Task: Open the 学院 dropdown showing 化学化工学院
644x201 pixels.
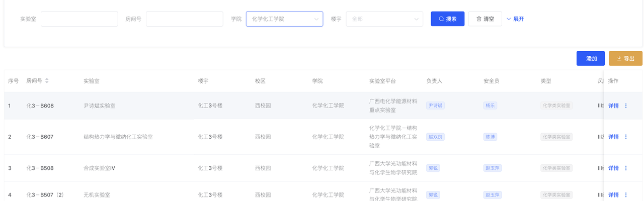Action: [x=284, y=19]
